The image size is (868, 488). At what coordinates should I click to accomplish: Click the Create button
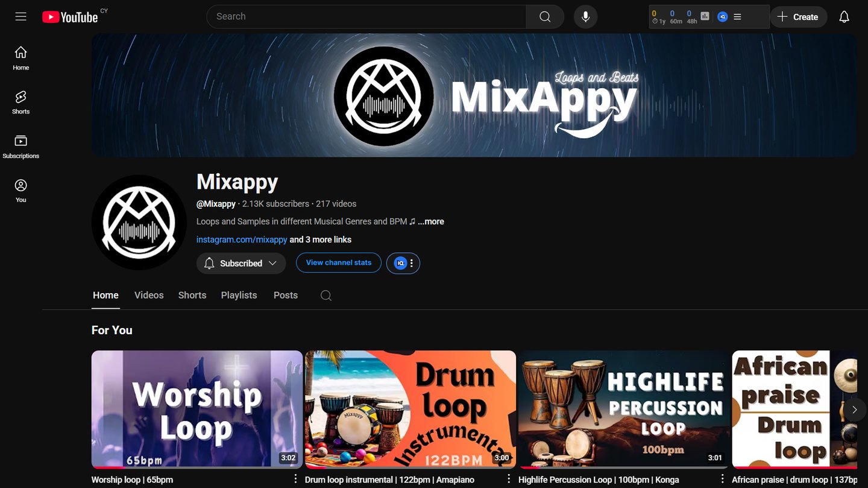click(x=798, y=17)
